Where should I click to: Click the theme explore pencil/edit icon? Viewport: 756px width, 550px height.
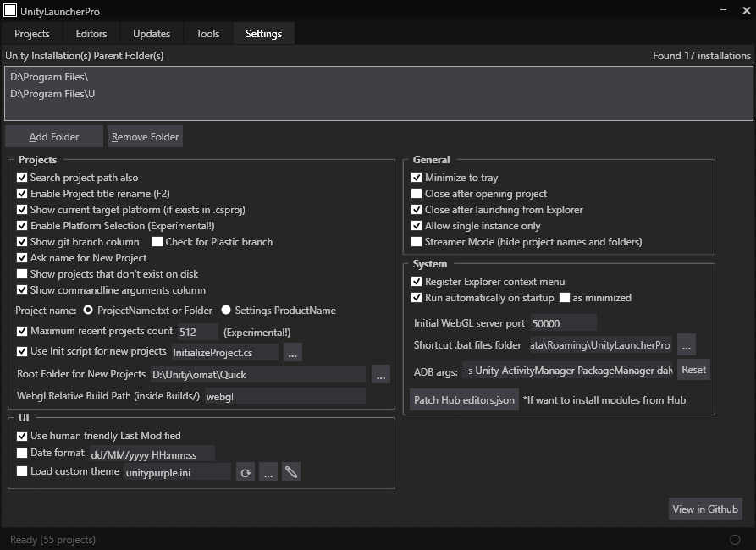[290, 472]
